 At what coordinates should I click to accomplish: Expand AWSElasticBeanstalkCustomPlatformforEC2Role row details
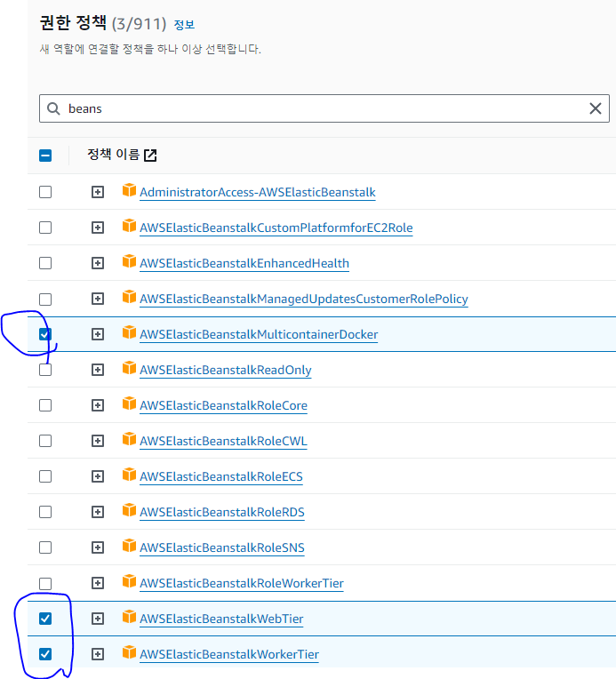click(98, 228)
